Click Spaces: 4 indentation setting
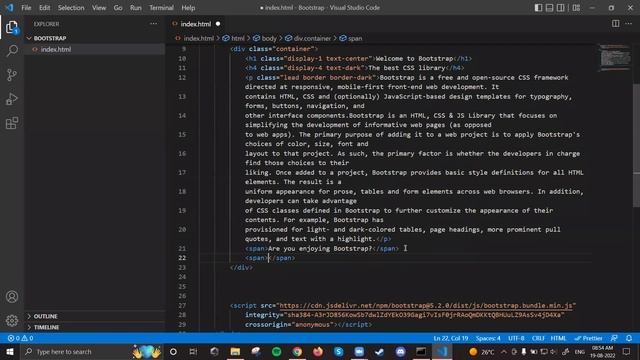640x360 pixels. pos(488,338)
